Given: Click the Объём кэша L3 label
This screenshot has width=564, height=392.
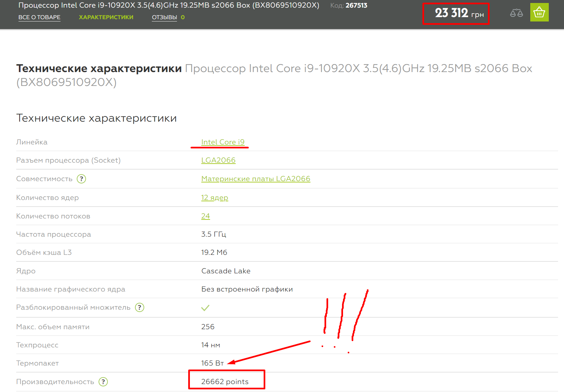Looking at the screenshot, I should click(x=44, y=253).
